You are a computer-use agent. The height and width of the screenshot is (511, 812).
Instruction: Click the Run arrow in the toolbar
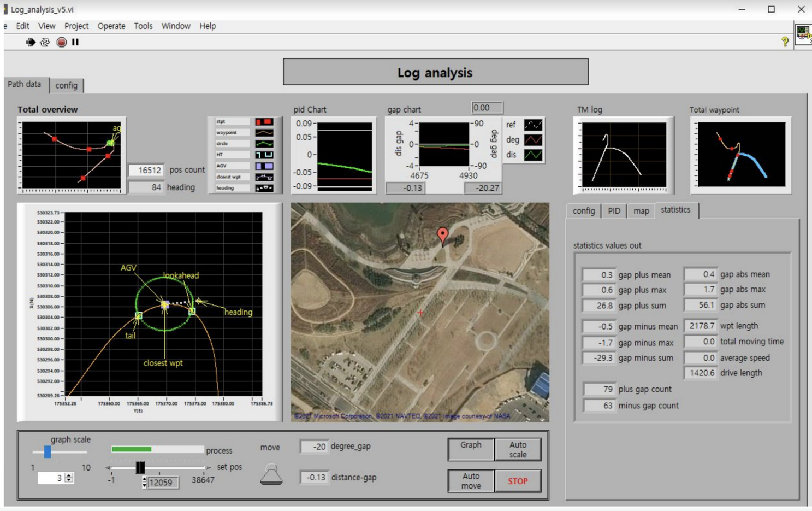(30, 42)
